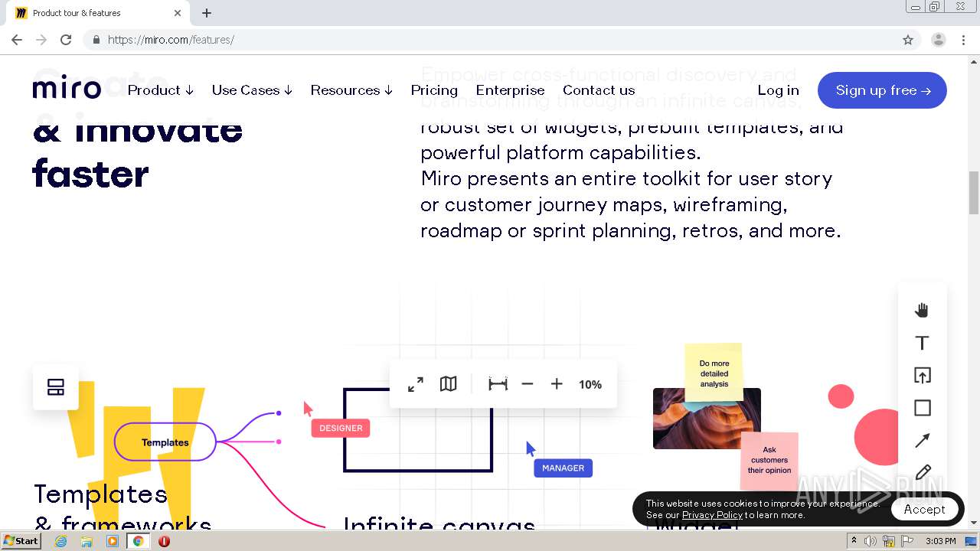Open Internet Explorer from taskbar
Image resolution: width=980 pixels, height=551 pixels.
(60, 541)
